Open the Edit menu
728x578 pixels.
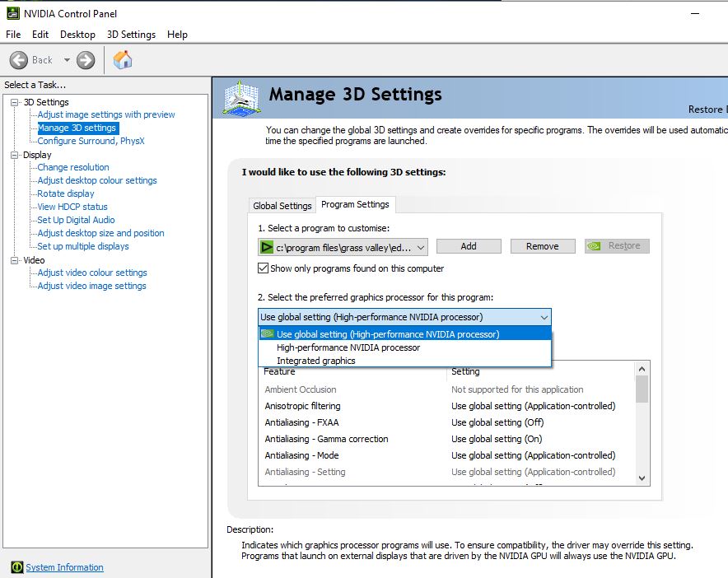40,35
